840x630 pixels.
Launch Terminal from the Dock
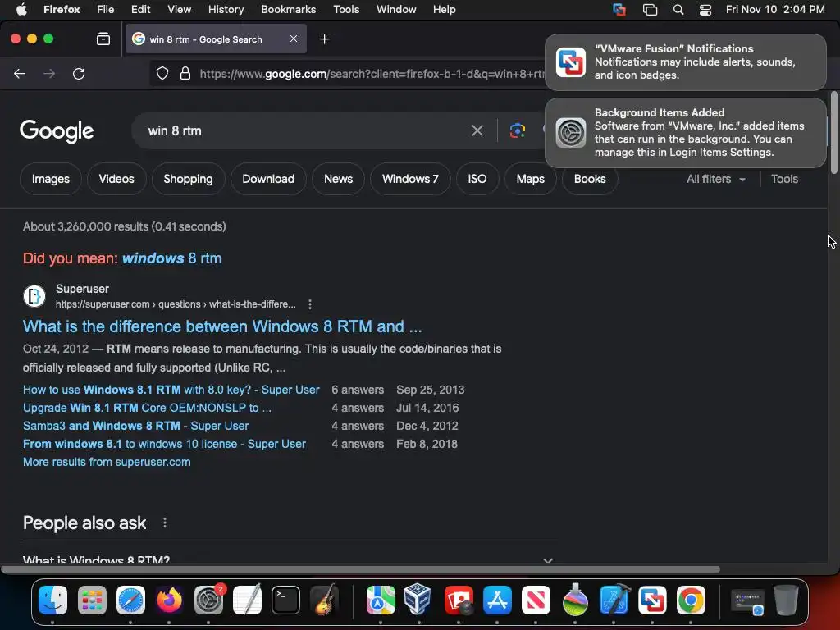coord(285,600)
